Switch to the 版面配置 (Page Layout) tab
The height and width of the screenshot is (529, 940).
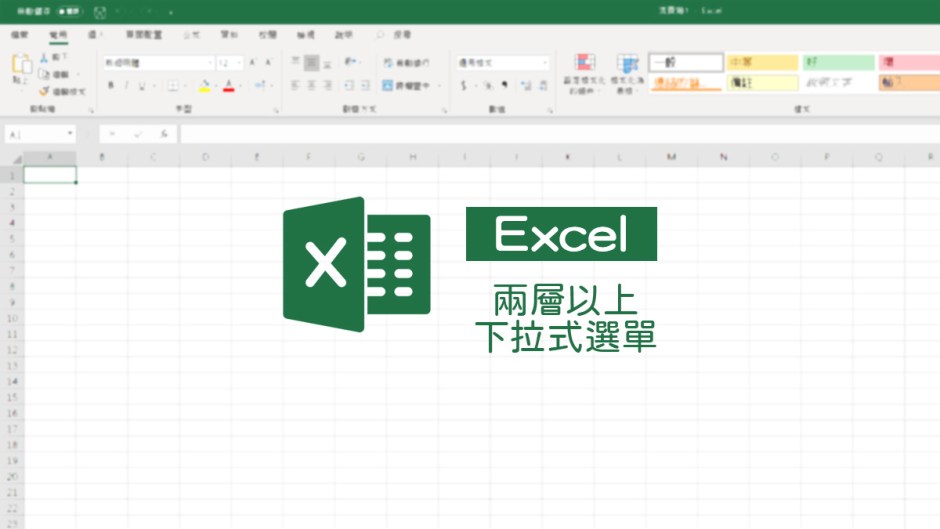(x=143, y=34)
